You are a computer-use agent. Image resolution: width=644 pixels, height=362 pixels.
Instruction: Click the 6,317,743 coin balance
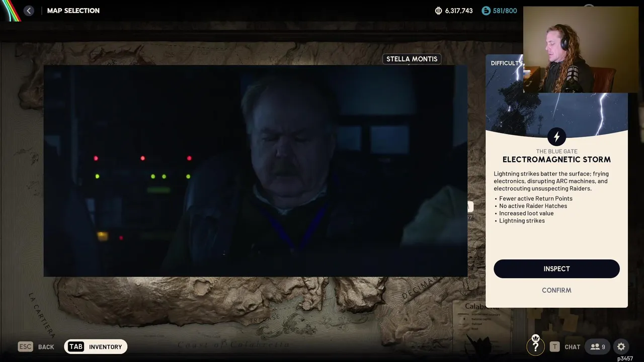(x=459, y=11)
